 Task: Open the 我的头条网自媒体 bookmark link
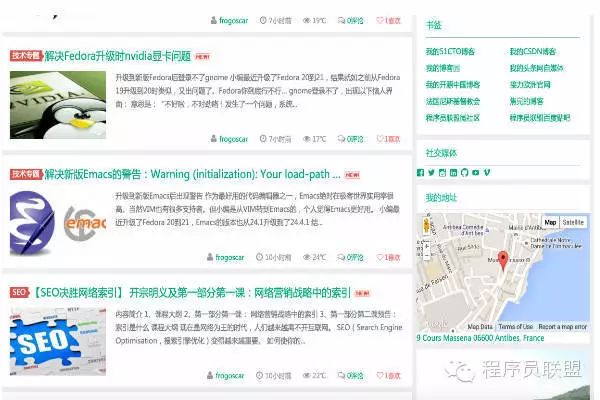(x=536, y=68)
